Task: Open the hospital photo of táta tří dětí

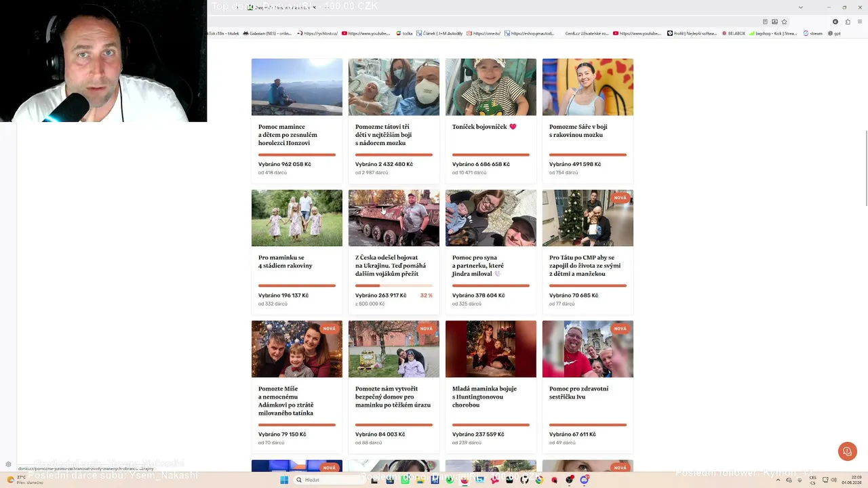Action: pyautogui.click(x=394, y=87)
